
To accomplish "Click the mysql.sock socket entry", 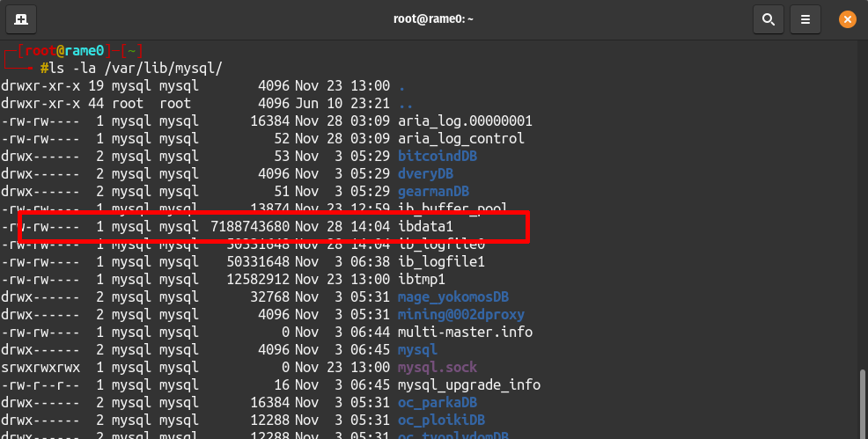I will click(x=438, y=367).
